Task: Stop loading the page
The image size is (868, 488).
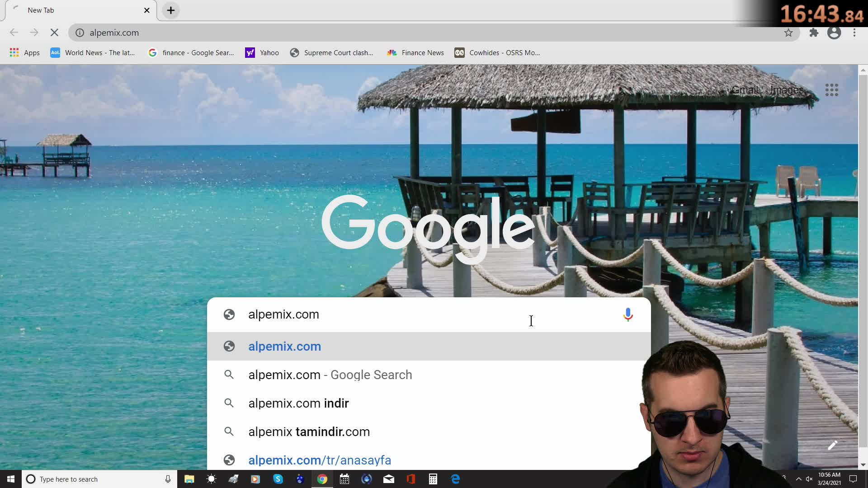Action: point(54,33)
